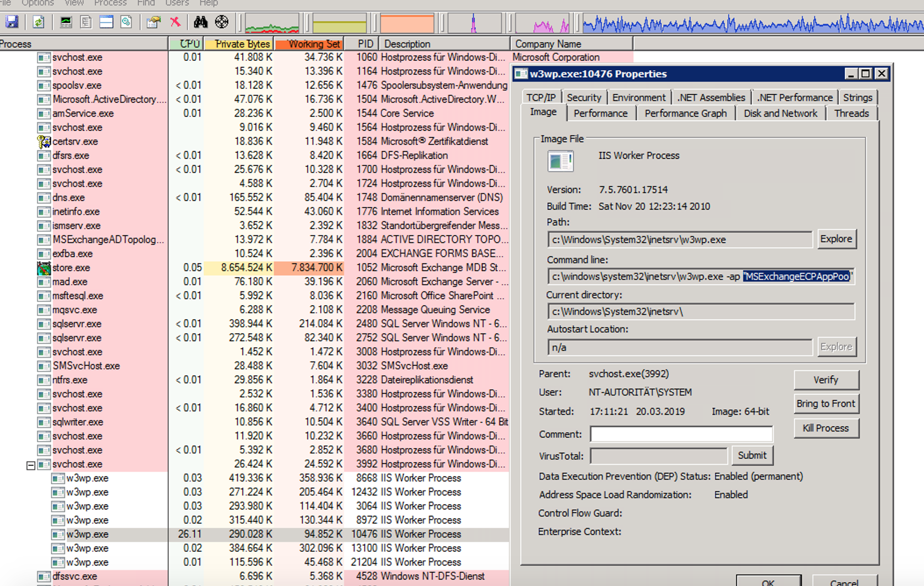Click the Kill Process button in dialog

pyautogui.click(x=826, y=428)
